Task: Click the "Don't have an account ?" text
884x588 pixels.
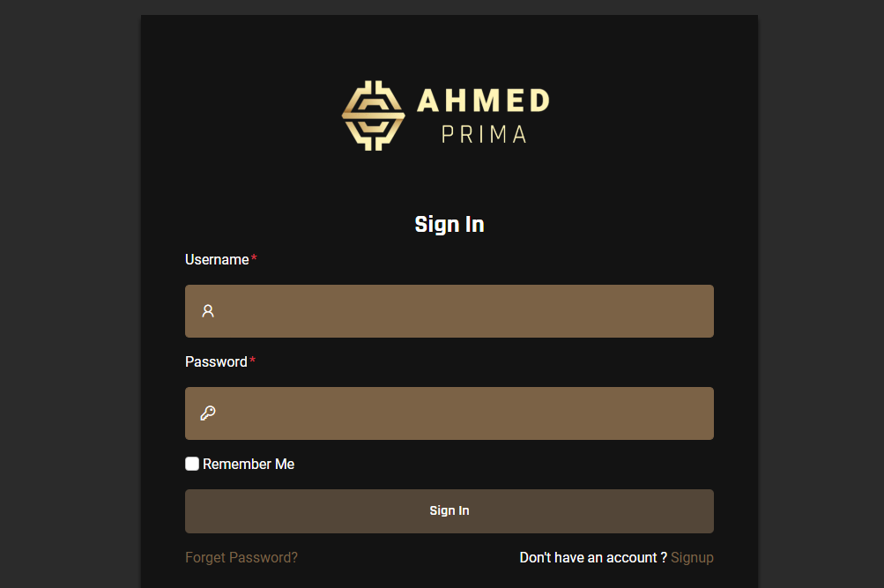Action: point(593,558)
